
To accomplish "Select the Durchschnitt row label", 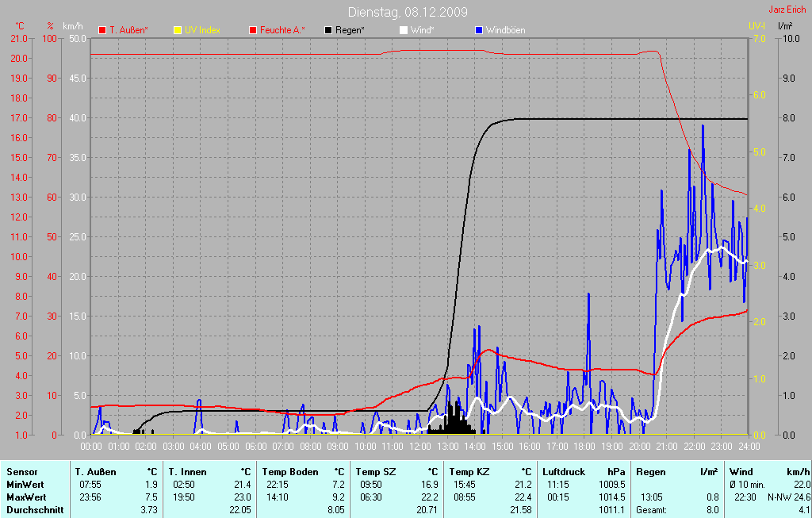I will (34, 509).
